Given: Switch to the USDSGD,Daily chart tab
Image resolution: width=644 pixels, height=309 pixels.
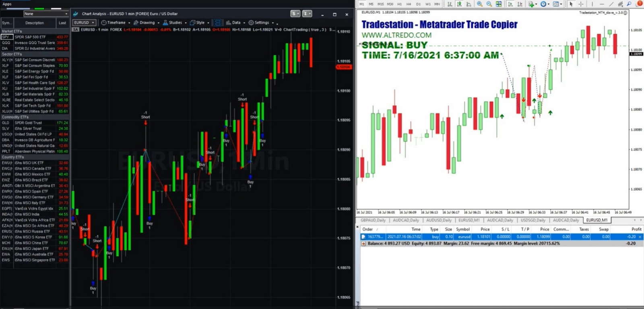Looking at the screenshot, I should click(533, 220).
